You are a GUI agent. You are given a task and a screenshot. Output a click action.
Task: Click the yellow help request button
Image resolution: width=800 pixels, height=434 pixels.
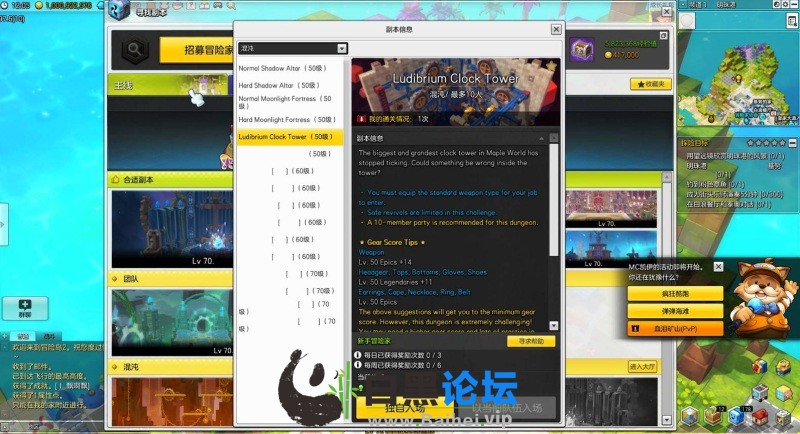click(531, 341)
